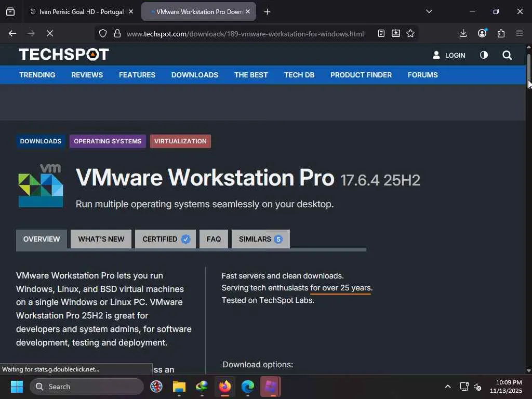Screen dimensions: 532x399
Task: Open the TechSpot site search icon
Action: tap(507, 55)
